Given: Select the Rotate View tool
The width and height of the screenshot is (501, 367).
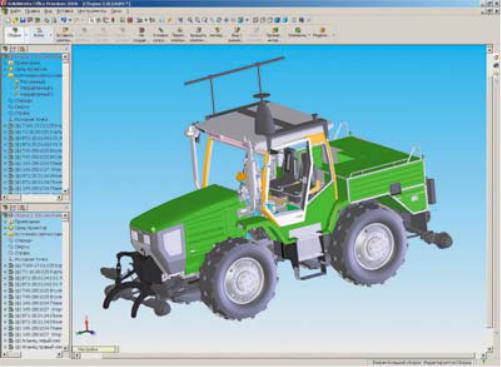Looking at the screenshot, I should tap(219, 20).
